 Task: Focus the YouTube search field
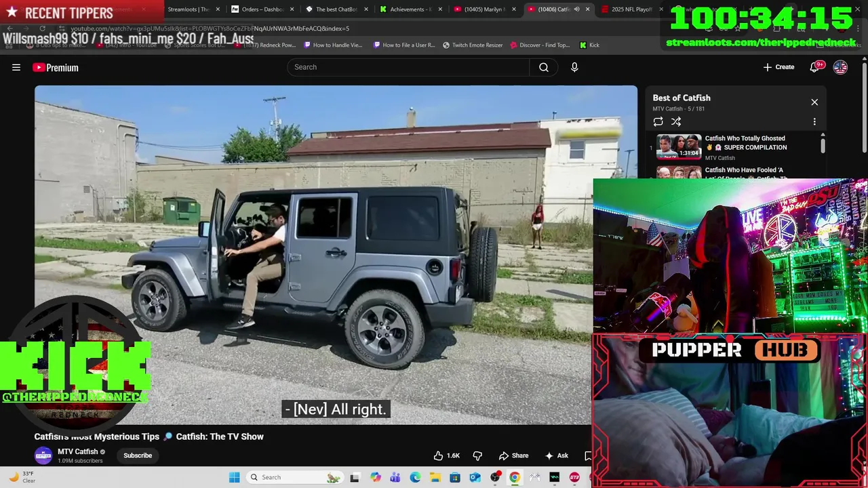point(408,67)
